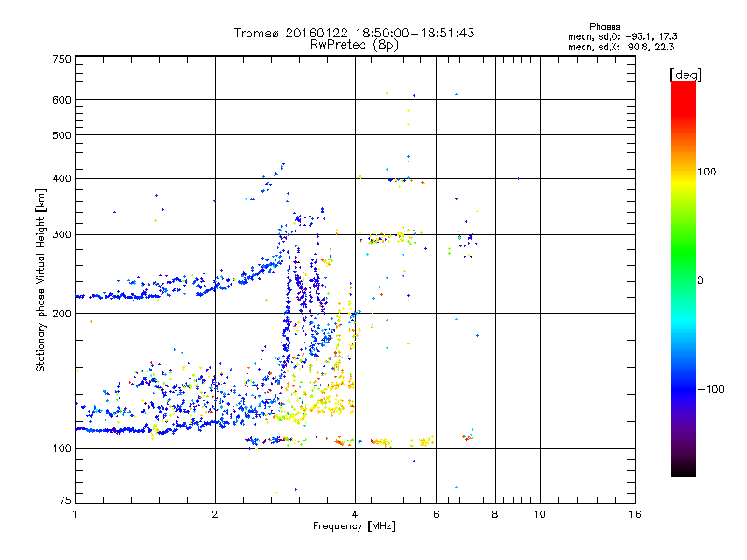The height and width of the screenshot is (560, 747).
Task: Click the x-axis tick label '6'
Action: tap(436, 514)
